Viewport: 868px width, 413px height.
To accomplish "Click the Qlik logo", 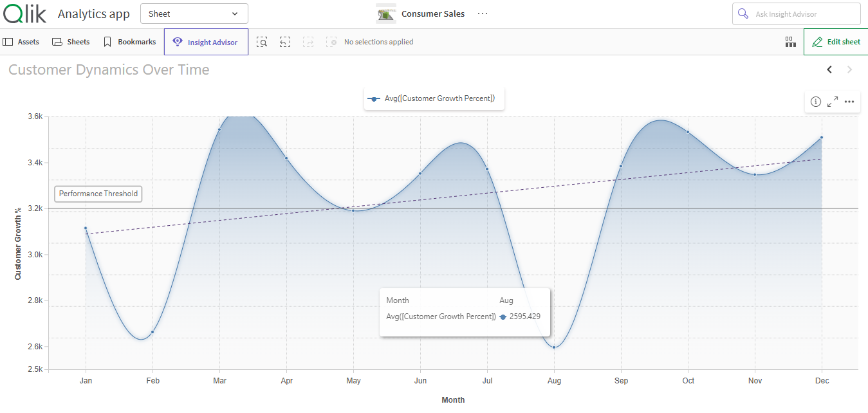I will click(x=24, y=13).
